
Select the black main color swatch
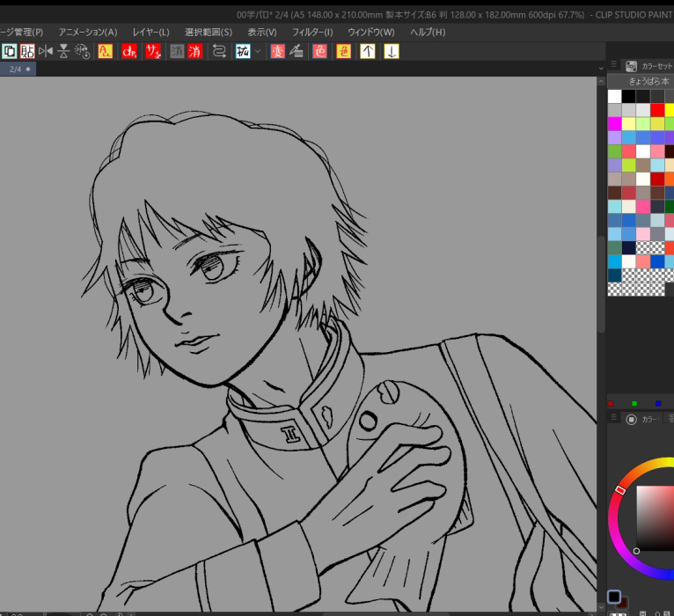click(614, 597)
